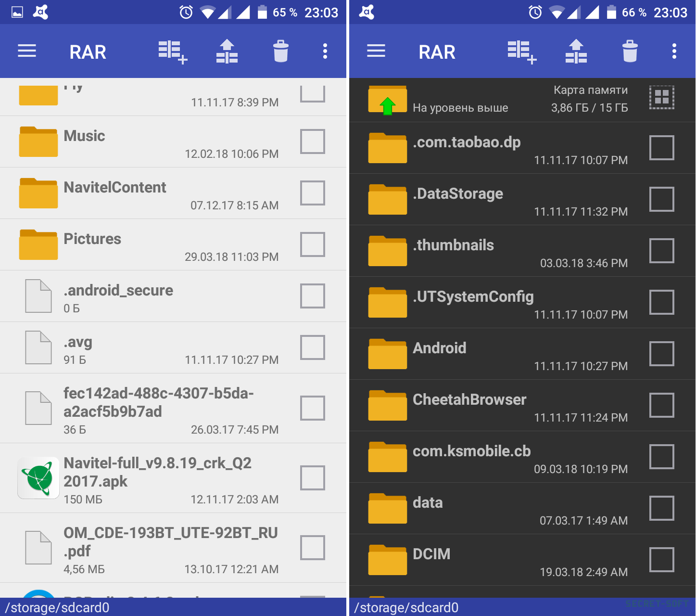Tap 'Карта памяти' storage label
The height and width of the screenshot is (616, 696).
click(591, 90)
